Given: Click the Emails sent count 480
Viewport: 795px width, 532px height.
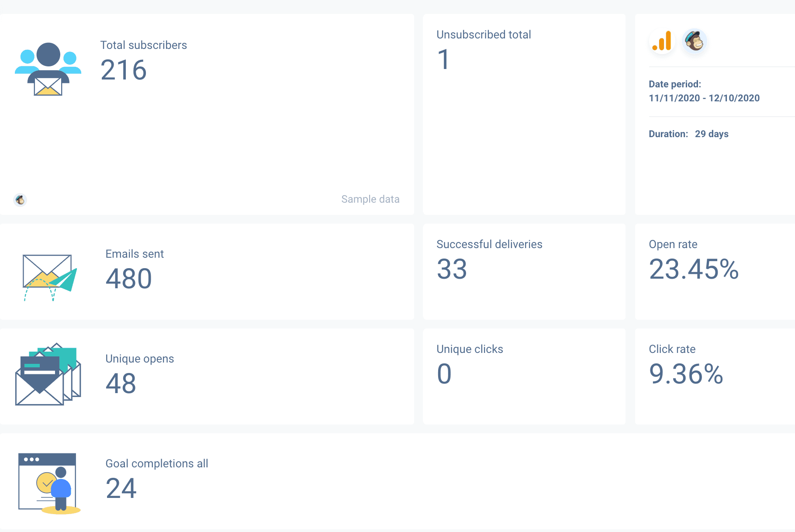Looking at the screenshot, I should coord(128,279).
